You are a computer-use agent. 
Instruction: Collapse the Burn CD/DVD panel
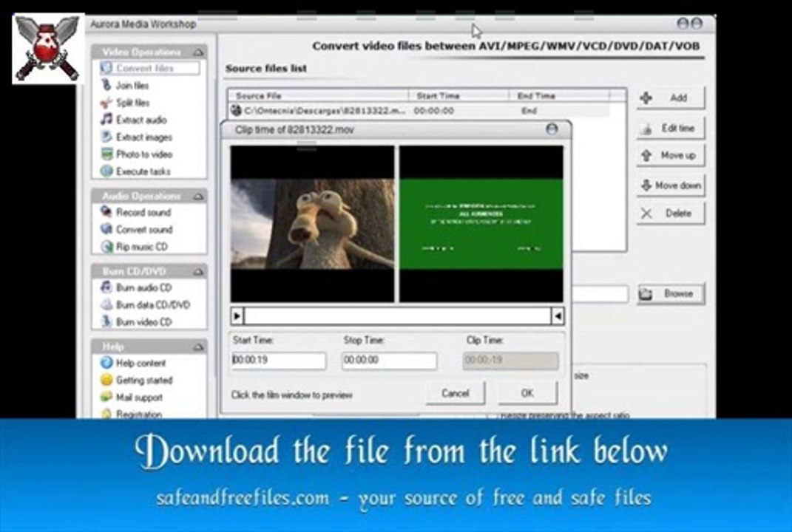tap(198, 272)
